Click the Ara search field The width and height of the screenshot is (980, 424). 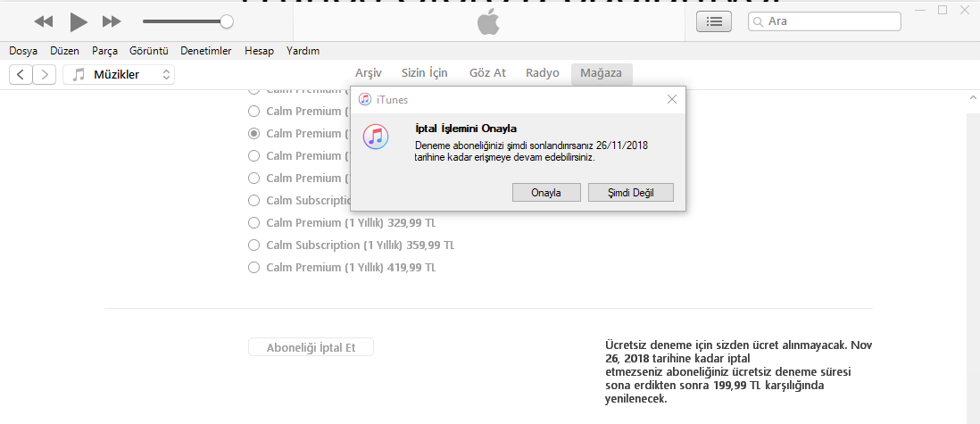(825, 21)
